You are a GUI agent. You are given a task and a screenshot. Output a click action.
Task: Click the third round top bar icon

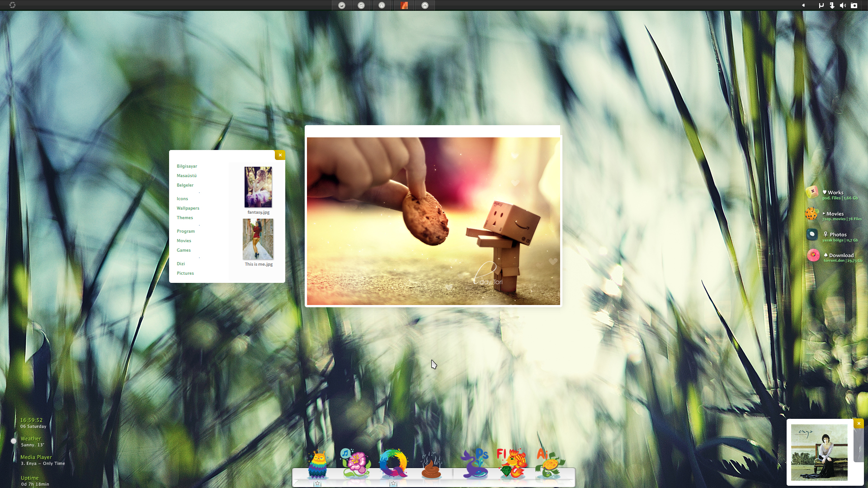[382, 5]
